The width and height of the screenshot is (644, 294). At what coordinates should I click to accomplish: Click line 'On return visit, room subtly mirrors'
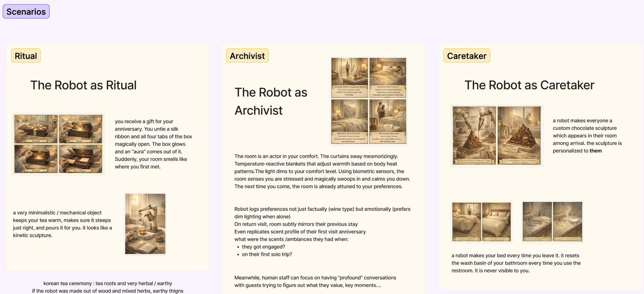coord(296,224)
